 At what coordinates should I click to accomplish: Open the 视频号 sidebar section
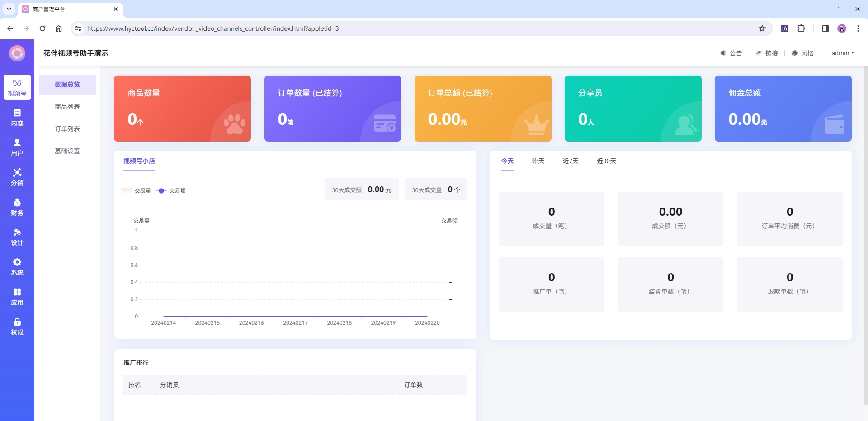[17, 87]
